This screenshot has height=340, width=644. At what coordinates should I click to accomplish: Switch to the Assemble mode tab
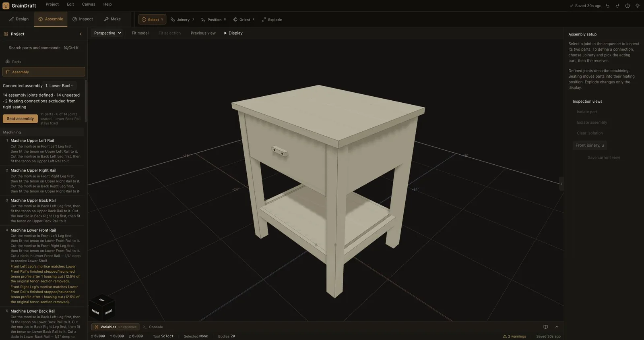[x=51, y=19]
